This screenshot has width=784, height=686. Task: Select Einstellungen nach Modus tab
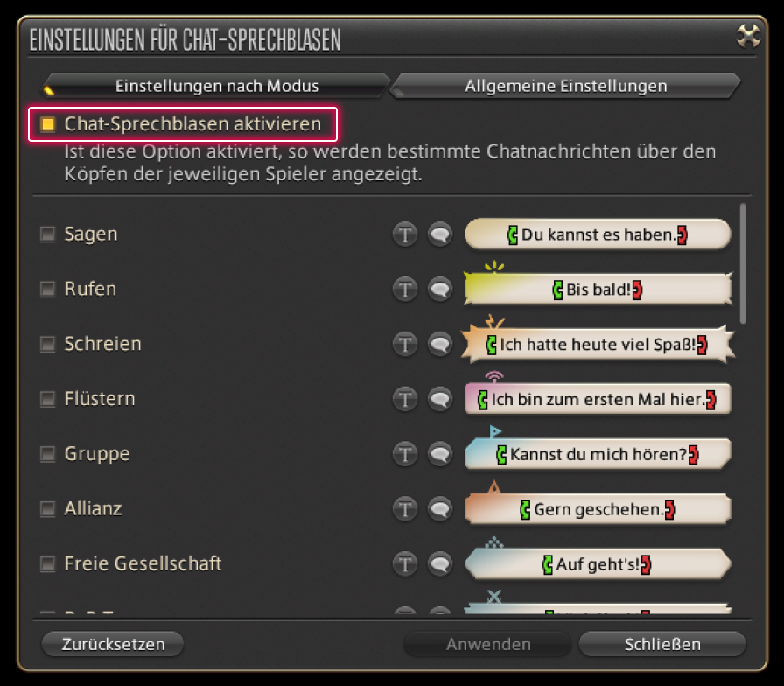216,86
